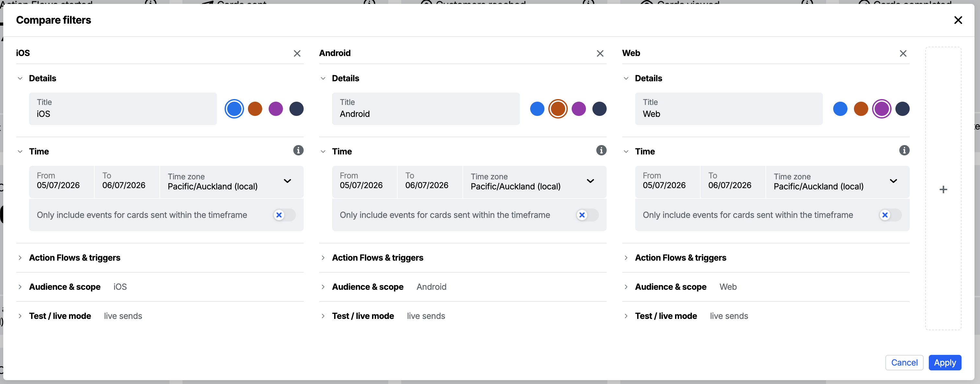Collapse the Web Details section
This screenshot has width=980, height=384.
pyautogui.click(x=626, y=78)
